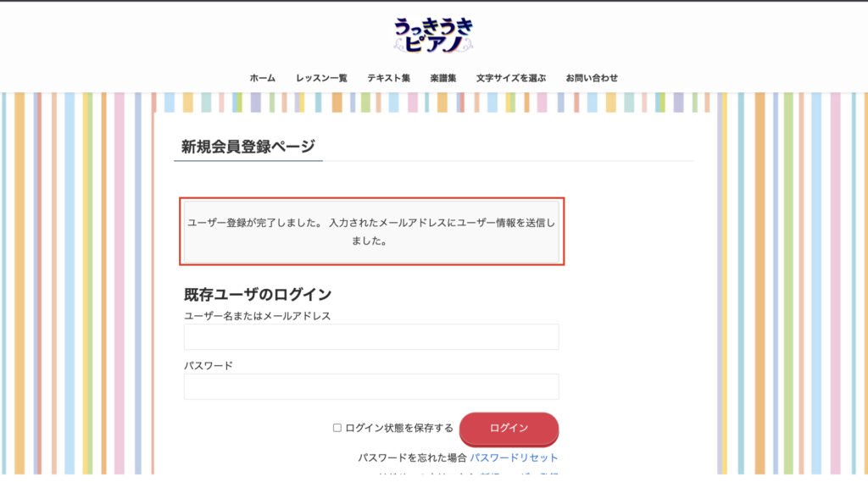Go to the レッスン一覧 page
The image size is (868, 488).
coord(321,78)
